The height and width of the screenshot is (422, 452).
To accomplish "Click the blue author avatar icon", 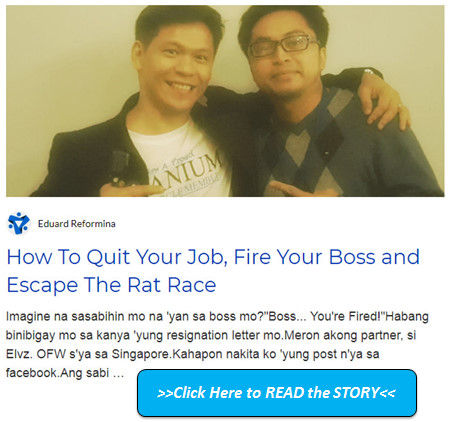I will [x=19, y=223].
